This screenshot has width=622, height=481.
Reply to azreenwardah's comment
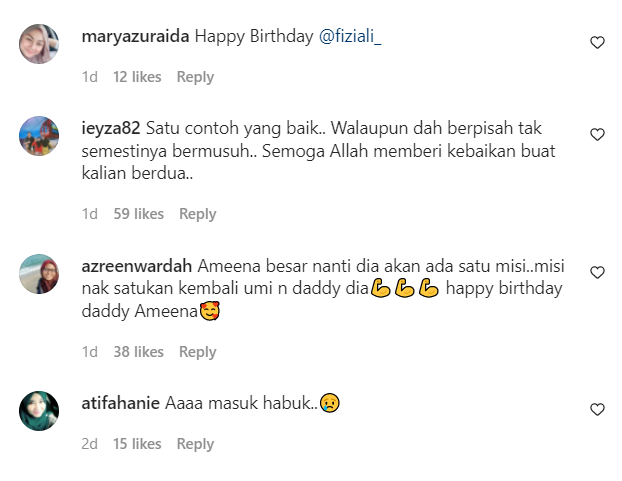[198, 352]
